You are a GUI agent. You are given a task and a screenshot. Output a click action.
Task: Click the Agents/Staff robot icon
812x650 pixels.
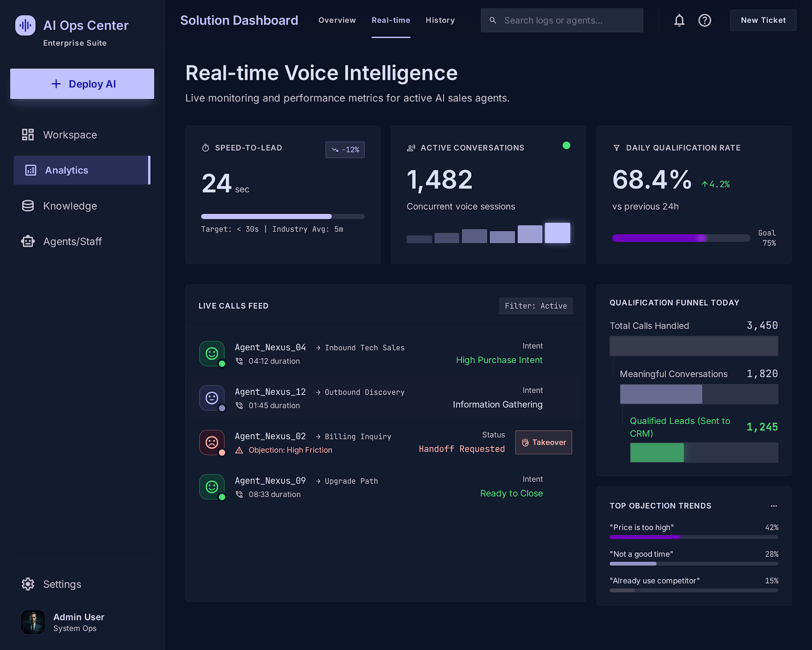pos(28,241)
